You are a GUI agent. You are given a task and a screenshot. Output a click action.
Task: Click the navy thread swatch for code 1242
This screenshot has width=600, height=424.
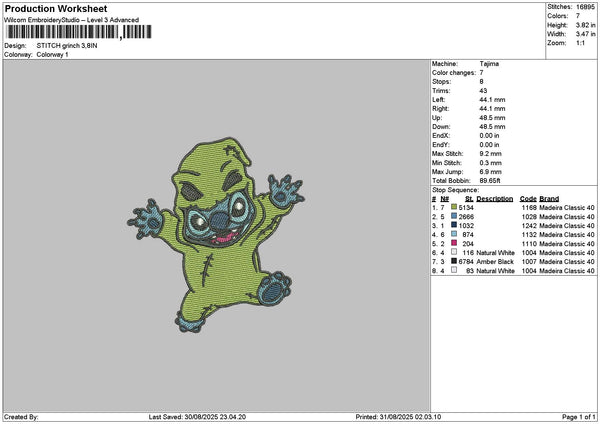(x=454, y=225)
